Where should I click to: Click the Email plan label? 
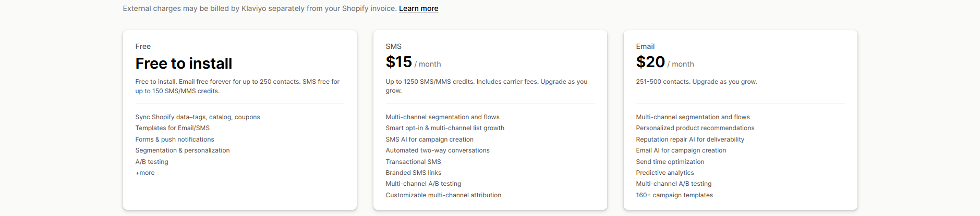645,46
